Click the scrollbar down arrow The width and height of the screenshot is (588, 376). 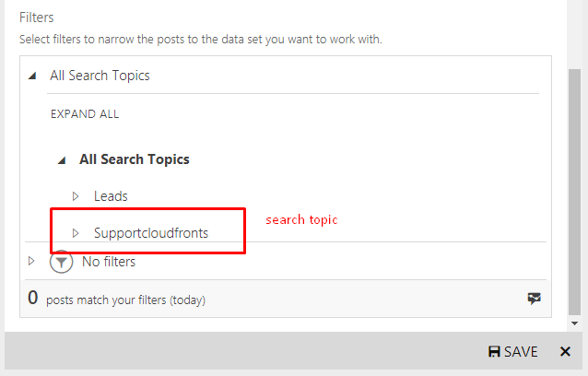click(x=574, y=323)
